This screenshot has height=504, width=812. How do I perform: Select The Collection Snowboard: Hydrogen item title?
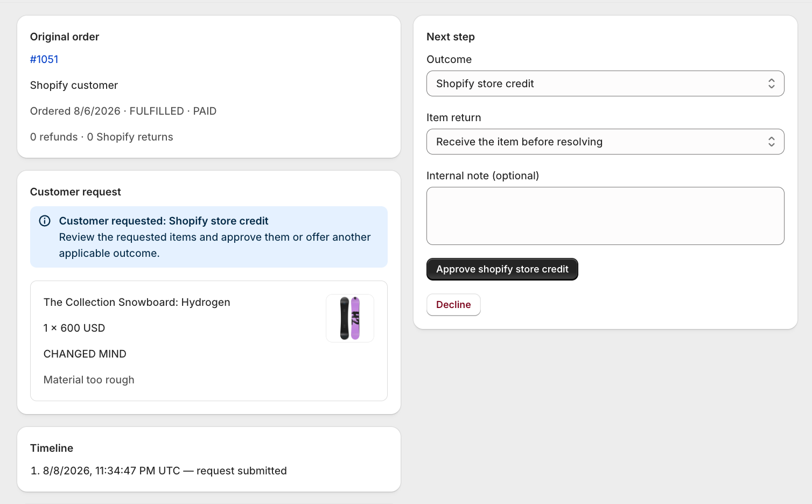[137, 302]
